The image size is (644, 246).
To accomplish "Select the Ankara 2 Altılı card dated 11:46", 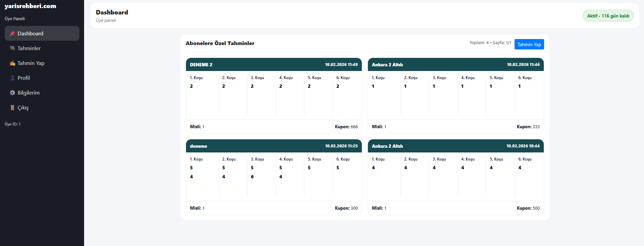I will tap(456, 65).
